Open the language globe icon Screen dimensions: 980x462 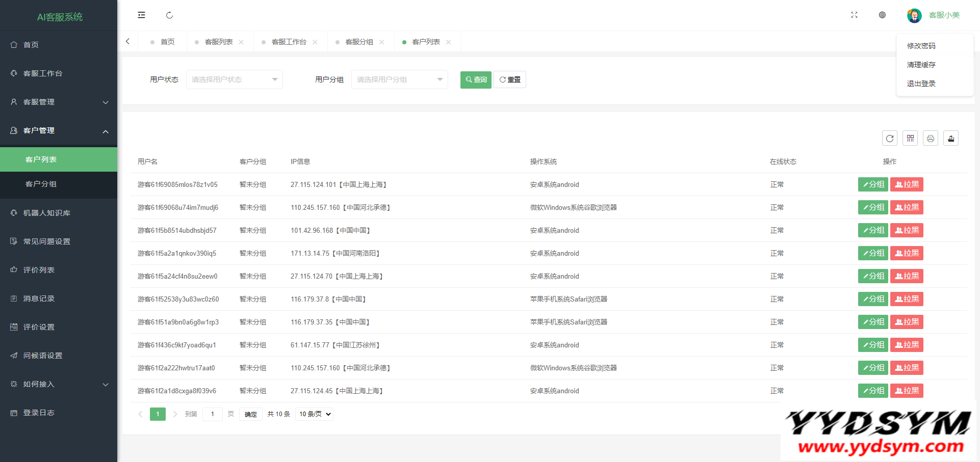tap(882, 15)
